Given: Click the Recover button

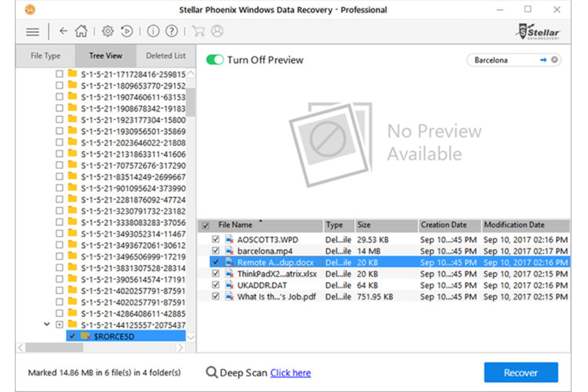Looking at the screenshot, I should coord(521,372).
